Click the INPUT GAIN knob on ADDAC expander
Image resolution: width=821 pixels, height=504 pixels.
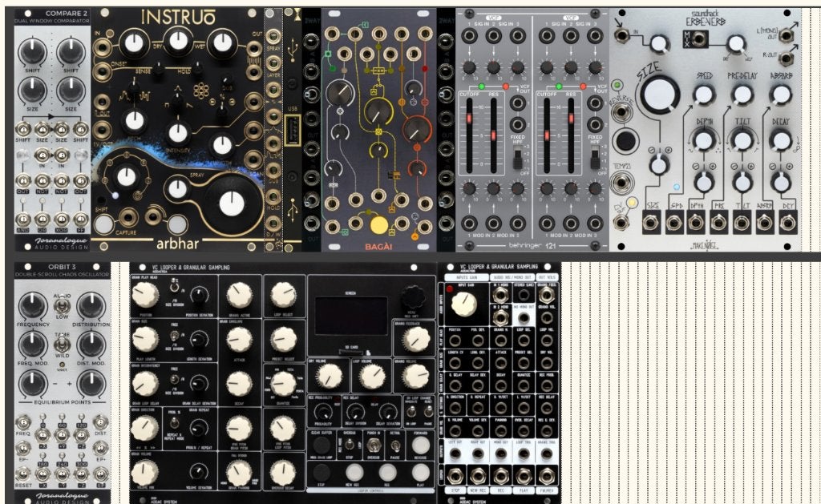(x=463, y=304)
